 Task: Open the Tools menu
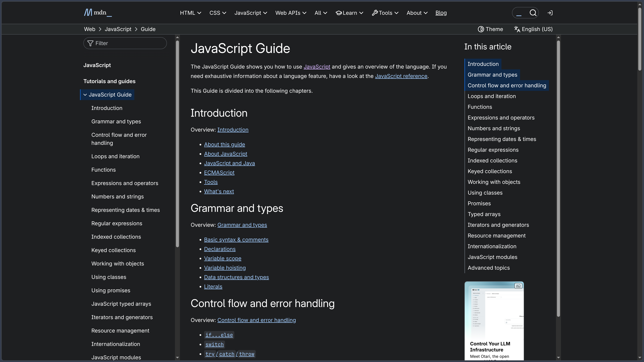coord(385,13)
